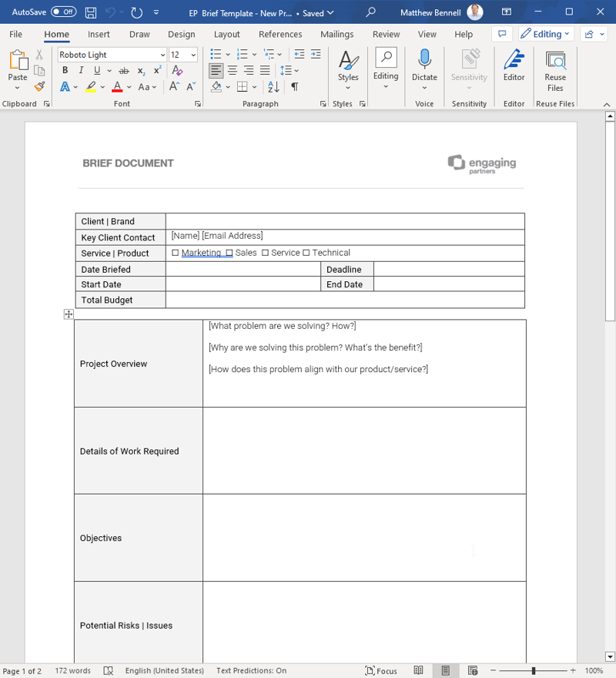Switch to the Review tab

pyautogui.click(x=386, y=34)
